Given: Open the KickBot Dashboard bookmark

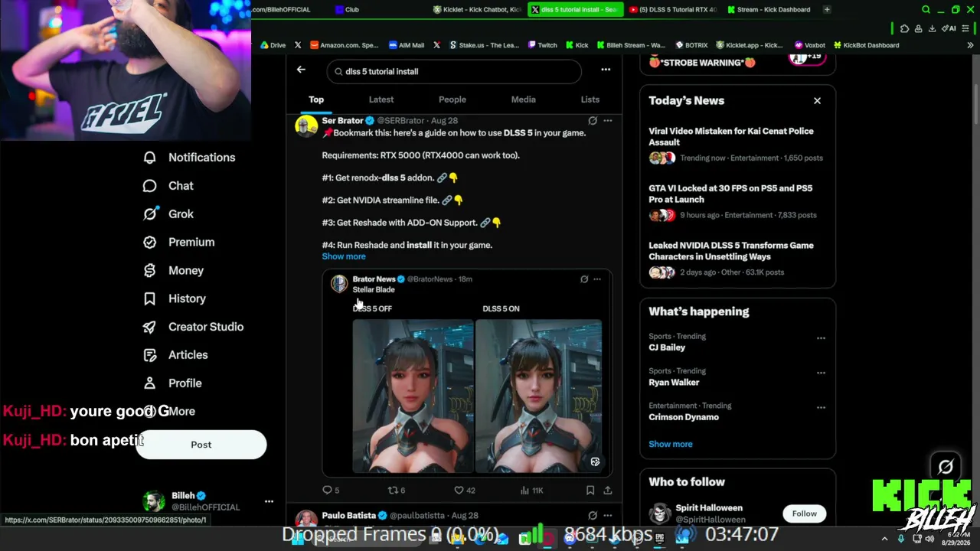Looking at the screenshot, I should (866, 45).
